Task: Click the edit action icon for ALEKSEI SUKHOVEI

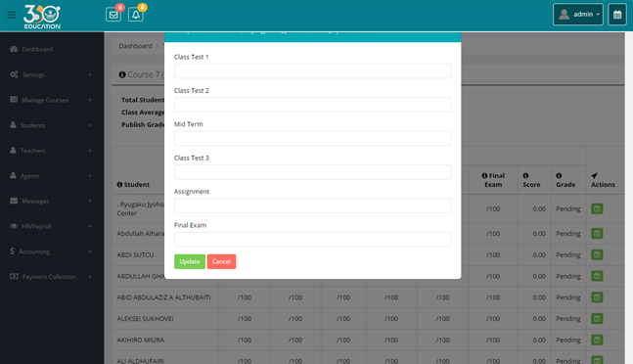Action: 597,318
